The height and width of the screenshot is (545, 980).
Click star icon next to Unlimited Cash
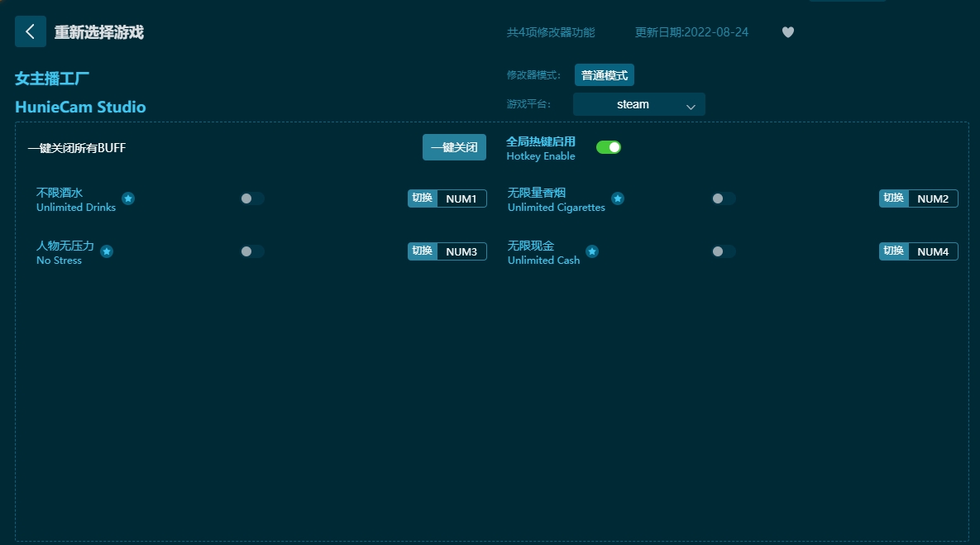click(x=592, y=251)
